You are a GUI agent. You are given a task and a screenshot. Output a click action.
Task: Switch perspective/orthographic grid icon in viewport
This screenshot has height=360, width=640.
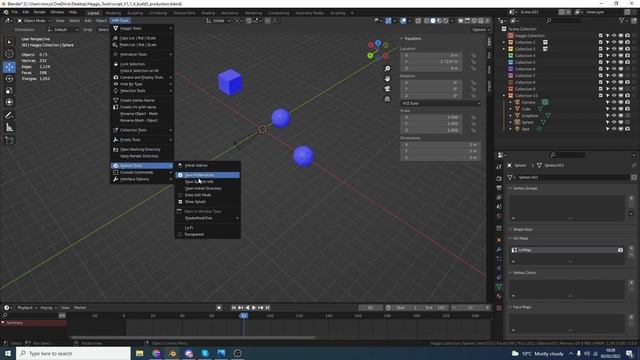coord(387,99)
